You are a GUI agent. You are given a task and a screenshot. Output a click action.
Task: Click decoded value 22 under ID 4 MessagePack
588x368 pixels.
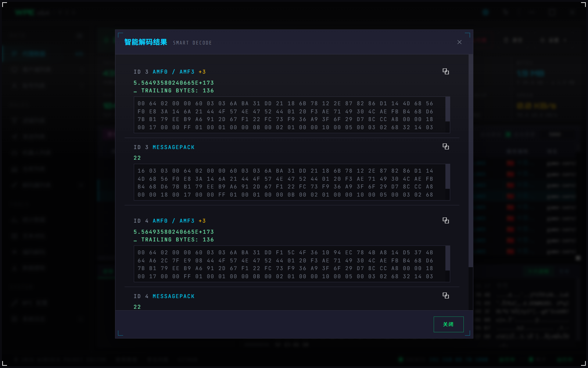pos(137,307)
